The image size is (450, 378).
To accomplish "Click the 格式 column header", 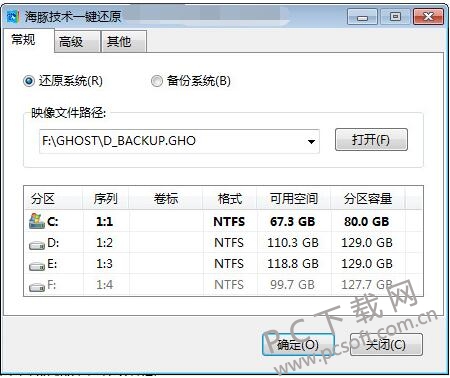I will click(229, 198).
